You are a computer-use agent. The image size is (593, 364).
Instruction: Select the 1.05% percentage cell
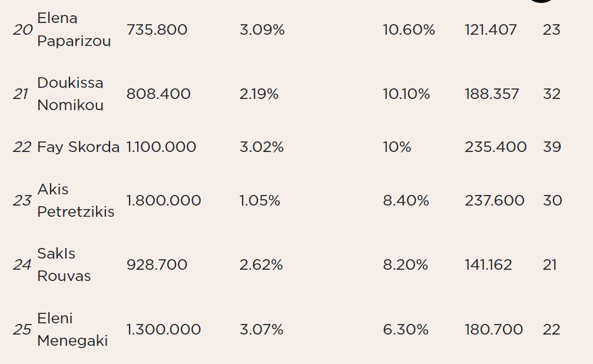coord(260,200)
